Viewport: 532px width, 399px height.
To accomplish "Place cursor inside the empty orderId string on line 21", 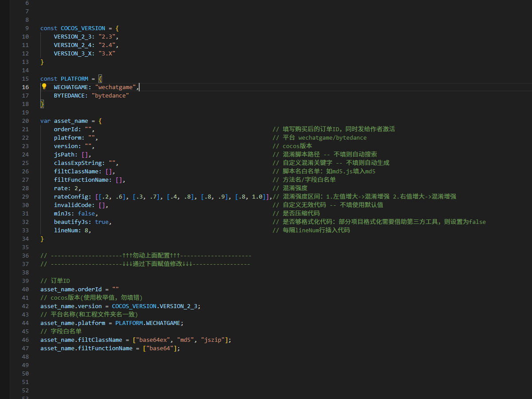I will point(90,129).
